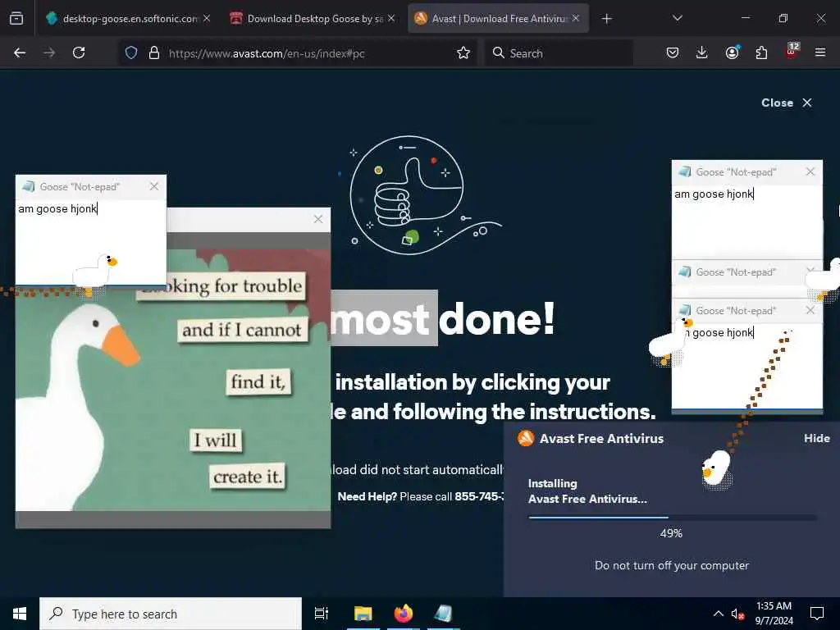Click text area of left Goose Not-epad
Viewport: 840px width, 630px height.
point(91,242)
